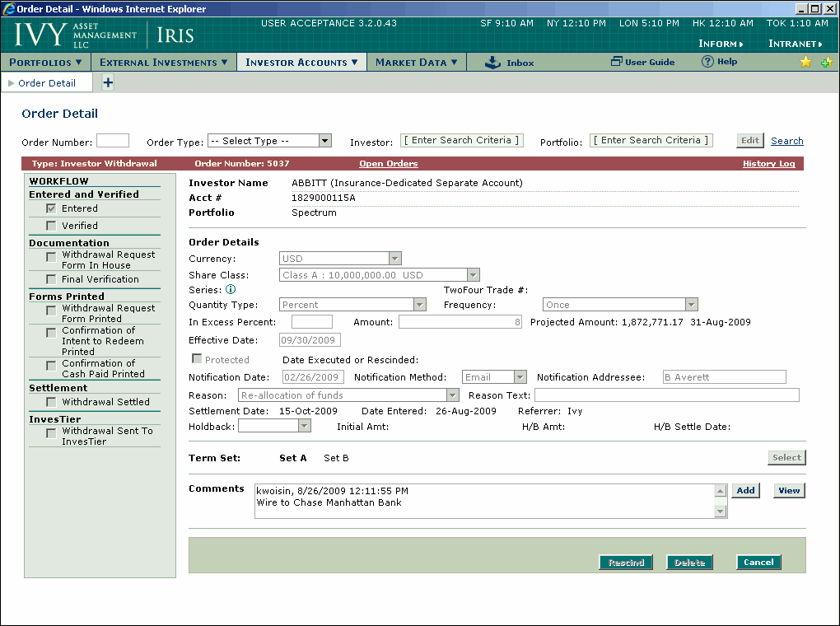
Task: Check Withdrawal Request Form Printed
Action: coord(51,311)
